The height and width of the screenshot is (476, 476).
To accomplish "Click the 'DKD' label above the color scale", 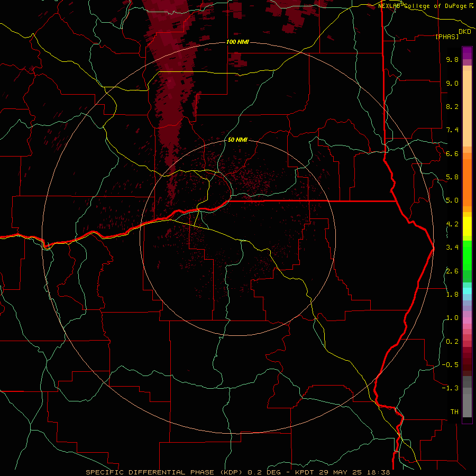I will point(465,32).
